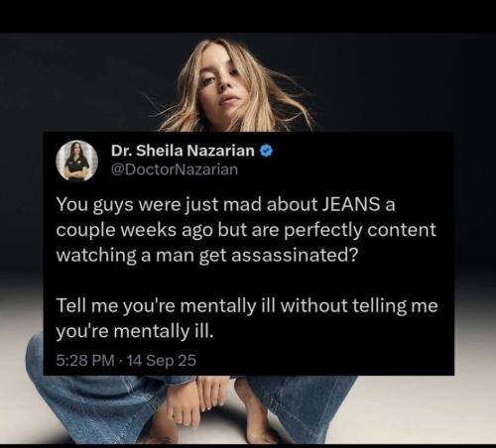Viewport: 496px width, 448px height.
Task: Click the blue verified checkmark badge
Action: pos(266,151)
